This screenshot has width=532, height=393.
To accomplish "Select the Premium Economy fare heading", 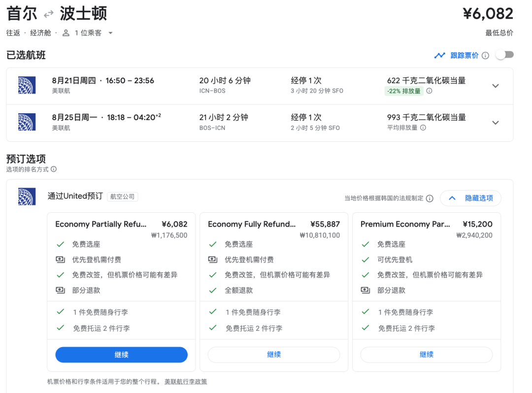I will tap(405, 224).
